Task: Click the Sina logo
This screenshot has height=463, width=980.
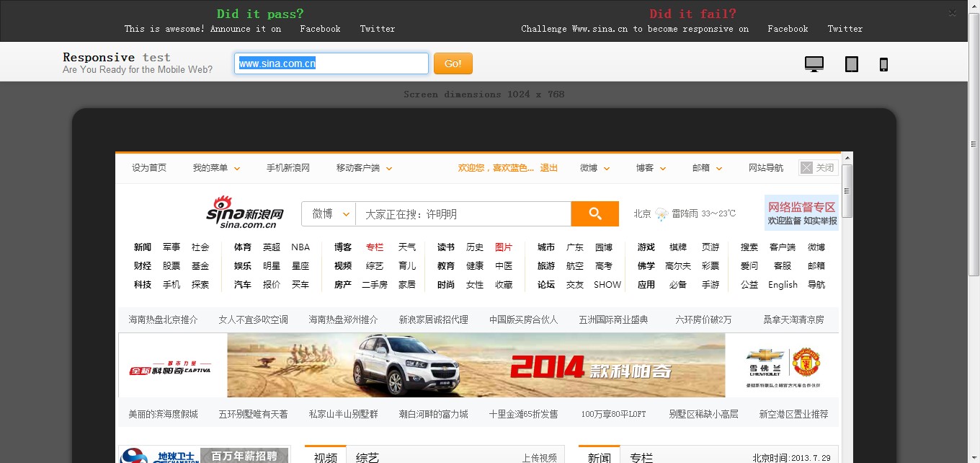Action: tap(245, 213)
